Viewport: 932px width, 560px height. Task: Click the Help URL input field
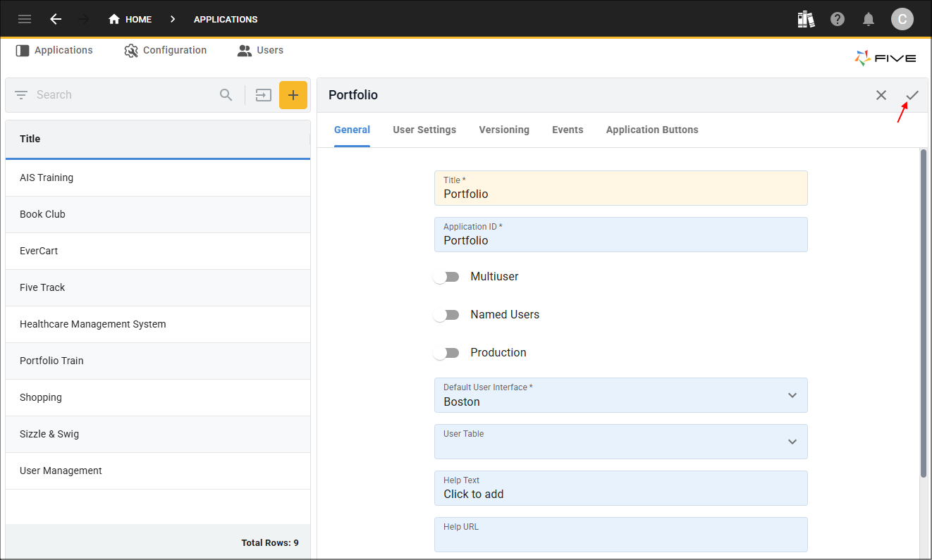click(x=620, y=539)
